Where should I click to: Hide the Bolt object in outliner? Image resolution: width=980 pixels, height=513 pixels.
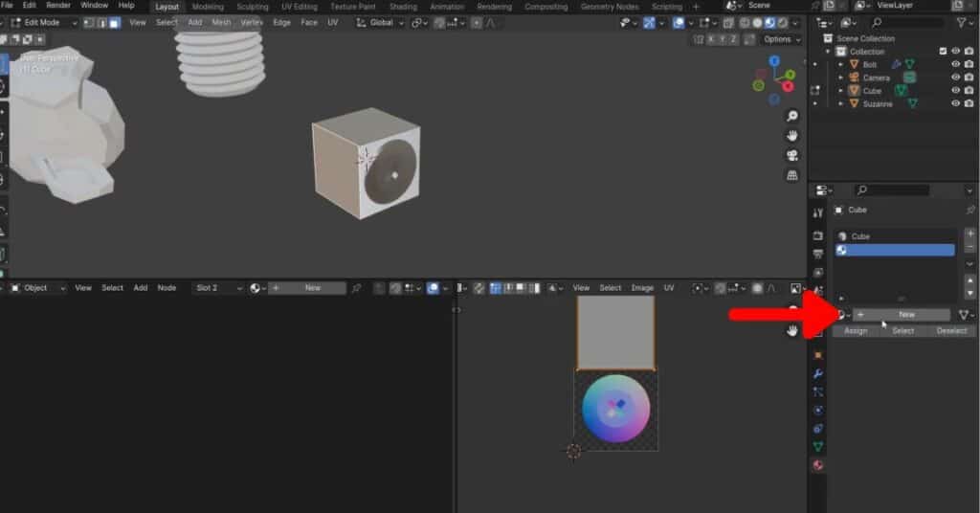click(x=955, y=64)
